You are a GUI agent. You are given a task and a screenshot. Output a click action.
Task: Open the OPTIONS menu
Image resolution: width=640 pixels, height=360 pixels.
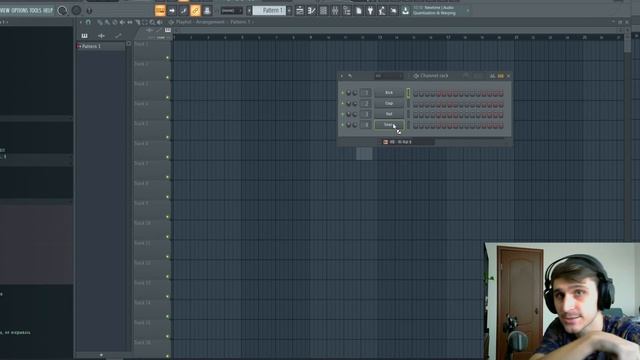pyautogui.click(x=20, y=11)
